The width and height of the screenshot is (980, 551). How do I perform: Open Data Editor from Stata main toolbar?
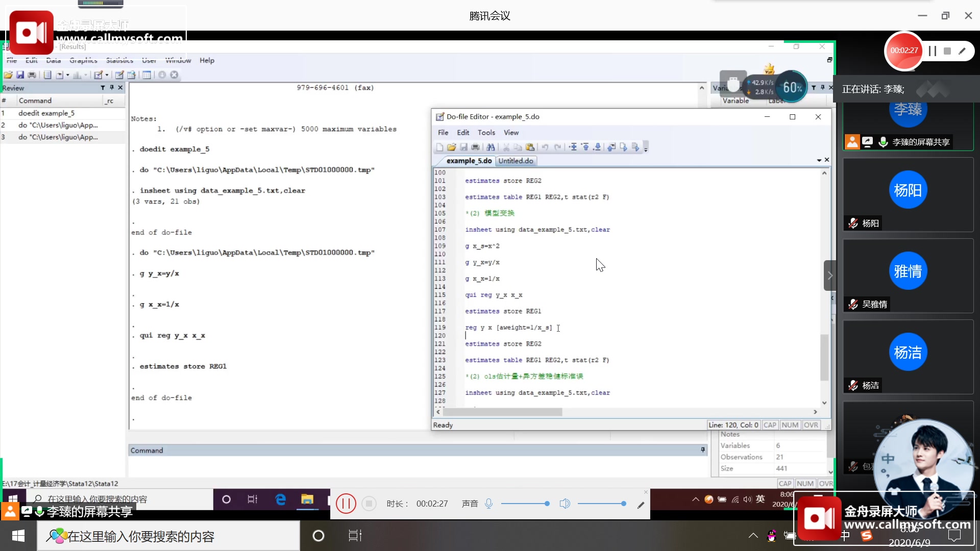tap(119, 75)
